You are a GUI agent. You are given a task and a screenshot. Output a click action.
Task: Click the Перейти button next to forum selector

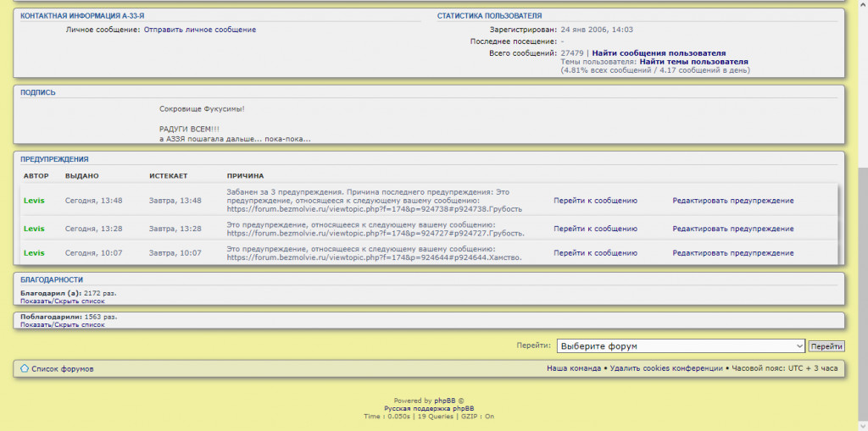point(826,346)
